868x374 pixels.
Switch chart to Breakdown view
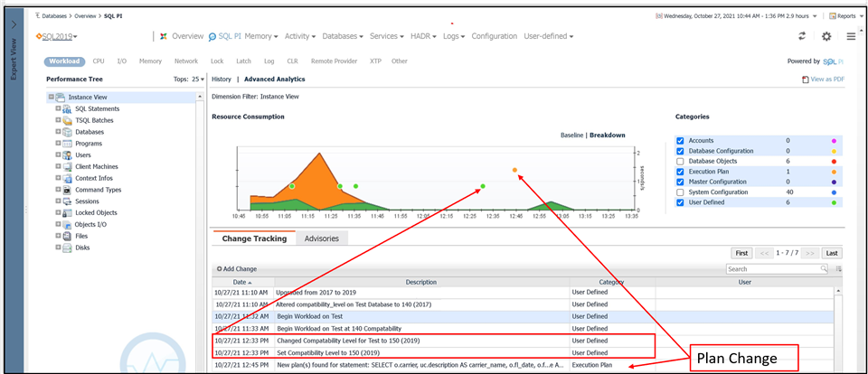pyautogui.click(x=608, y=135)
